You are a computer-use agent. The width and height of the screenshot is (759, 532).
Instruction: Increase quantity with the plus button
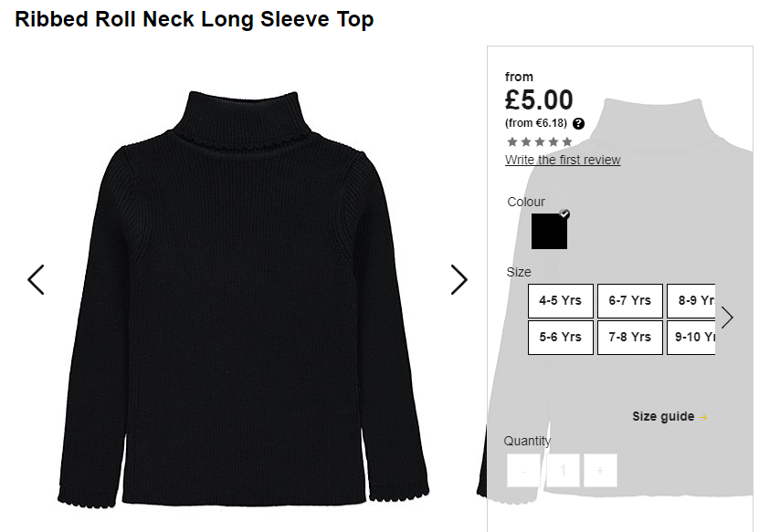click(600, 470)
